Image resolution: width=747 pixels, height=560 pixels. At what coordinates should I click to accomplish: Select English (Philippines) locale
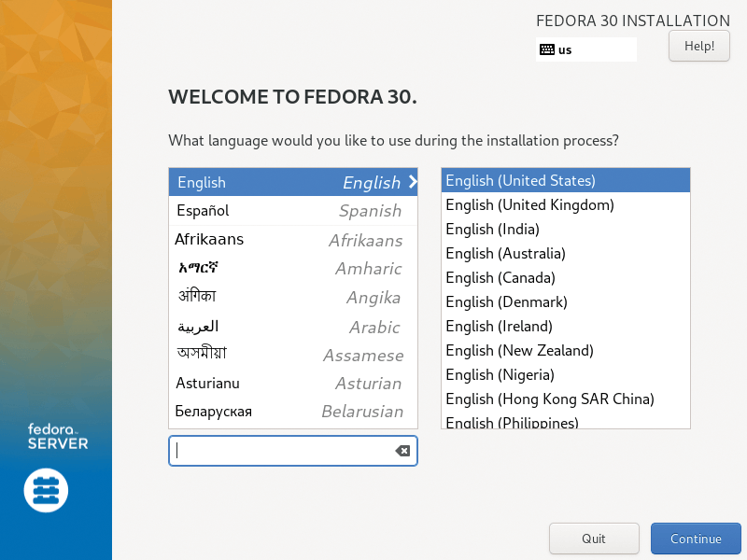pyautogui.click(x=566, y=421)
